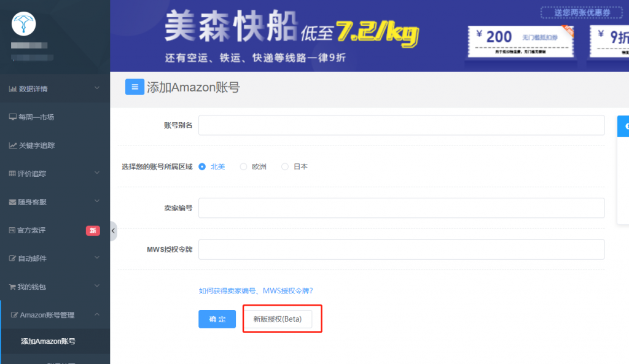The image size is (629, 364).
Task: Click the 还有空运、铁运、快递等线路一律9折 text
Action: (255, 58)
